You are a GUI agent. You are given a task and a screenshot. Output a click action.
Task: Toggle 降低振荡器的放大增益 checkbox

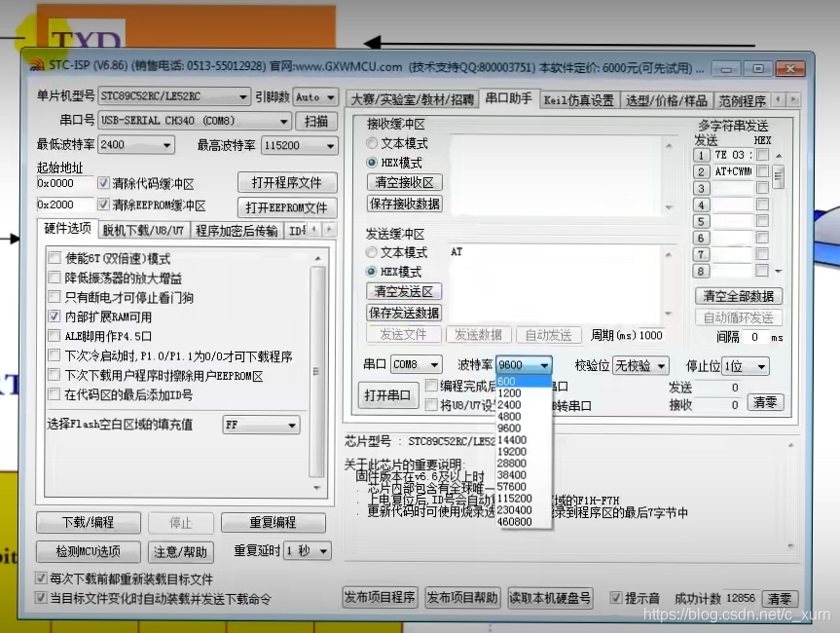[55, 278]
